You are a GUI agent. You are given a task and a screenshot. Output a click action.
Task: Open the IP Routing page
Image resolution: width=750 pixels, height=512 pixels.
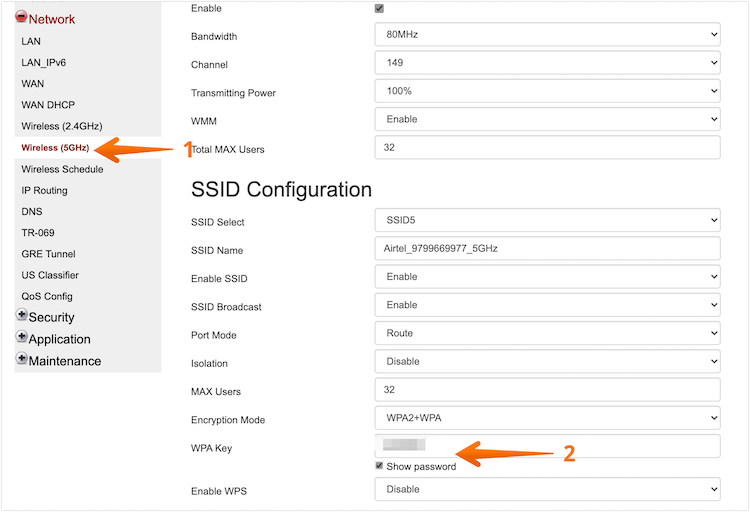point(45,190)
